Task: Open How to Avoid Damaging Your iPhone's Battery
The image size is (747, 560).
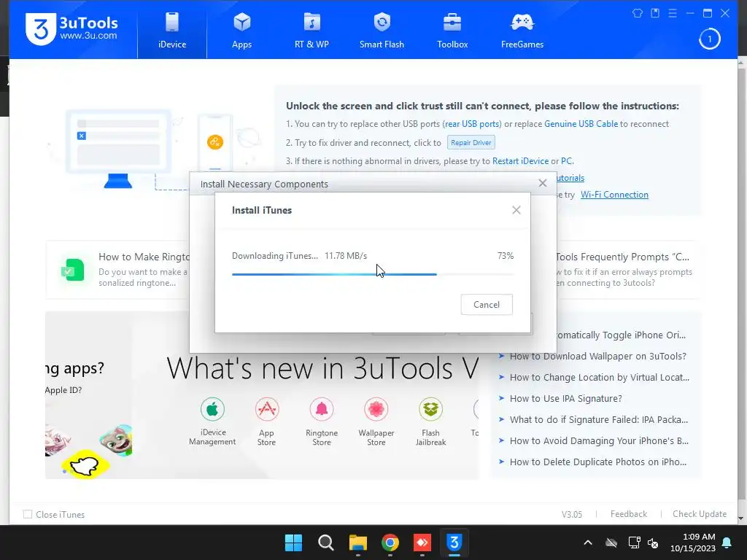Action: (x=599, y=440)
